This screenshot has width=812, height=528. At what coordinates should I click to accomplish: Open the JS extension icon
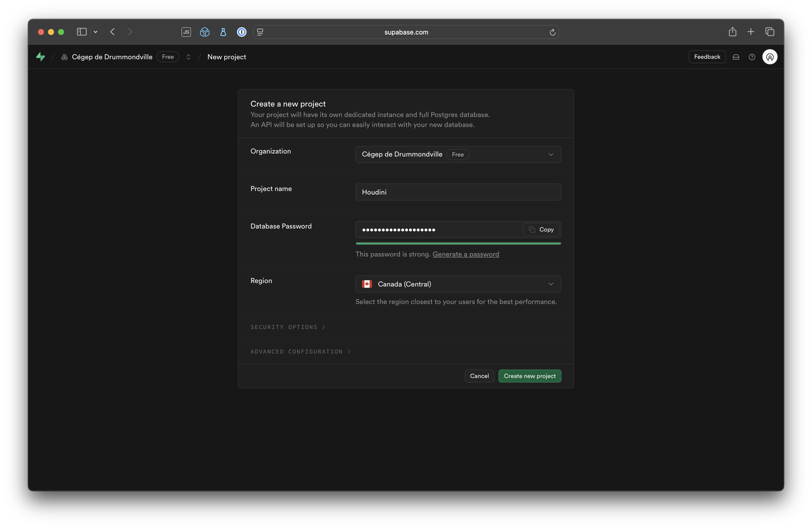point(186,32)
